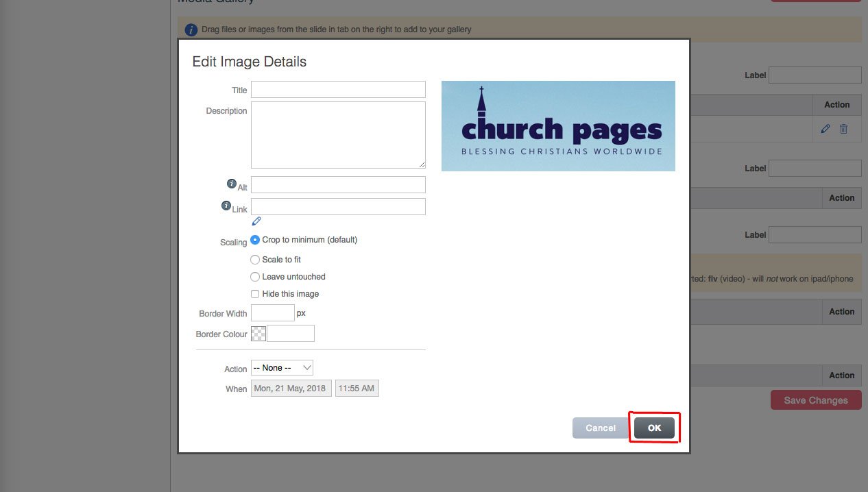Click the trash delete icon in background Action column

coord(843,129)
